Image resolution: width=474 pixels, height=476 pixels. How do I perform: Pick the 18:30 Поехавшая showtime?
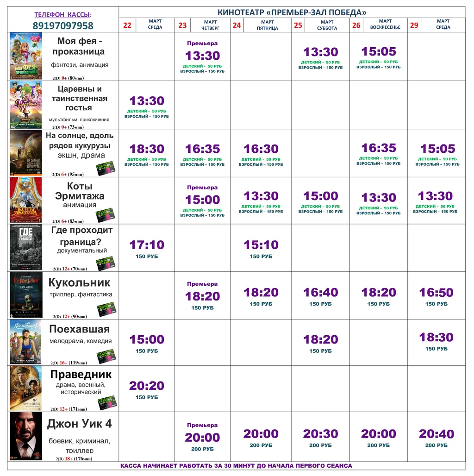click(x=437, y=338)
